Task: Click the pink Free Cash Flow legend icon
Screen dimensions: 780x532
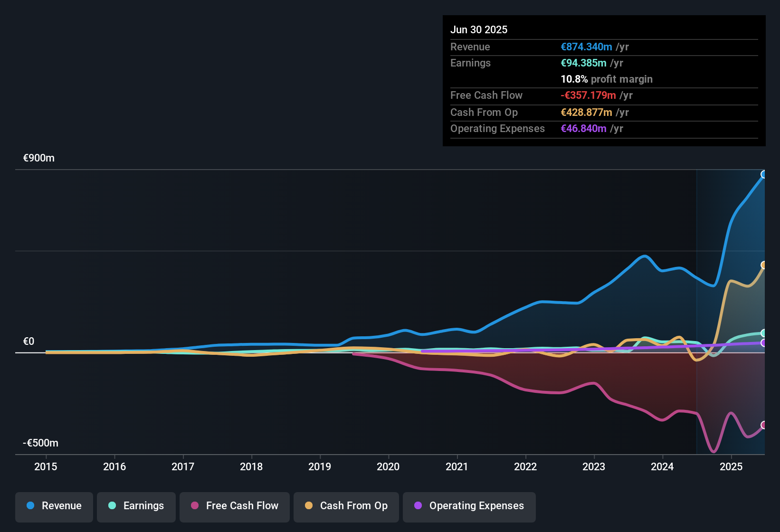Action: coord(194,506)
